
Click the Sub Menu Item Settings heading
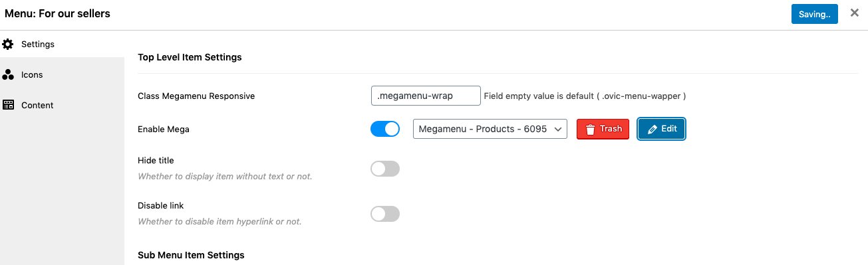click(x=191, y=255)
